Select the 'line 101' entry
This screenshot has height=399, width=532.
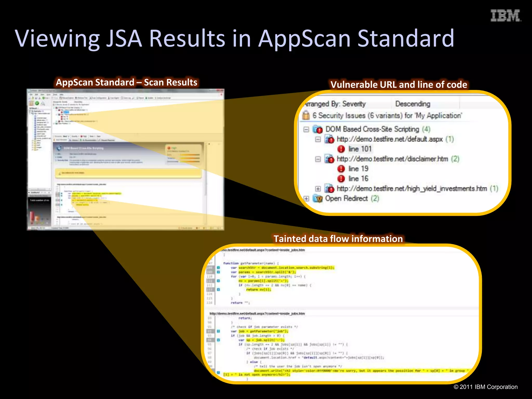click(360, 149)
